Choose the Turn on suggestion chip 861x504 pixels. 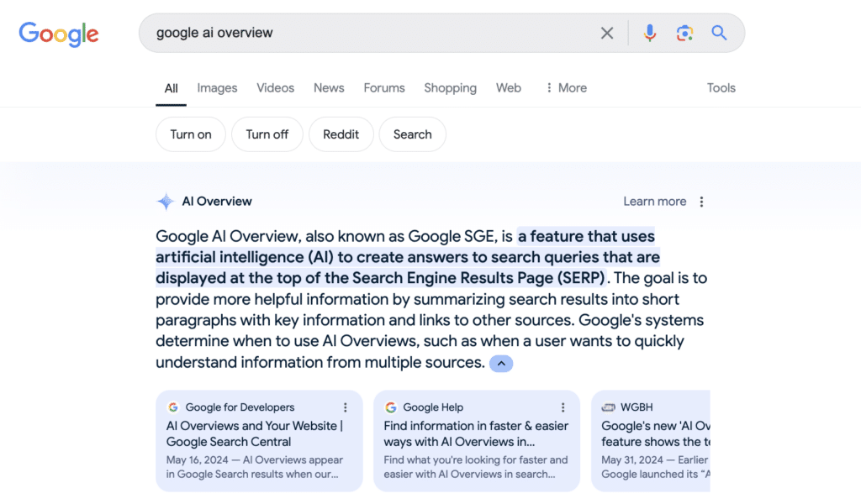(191, 134)
